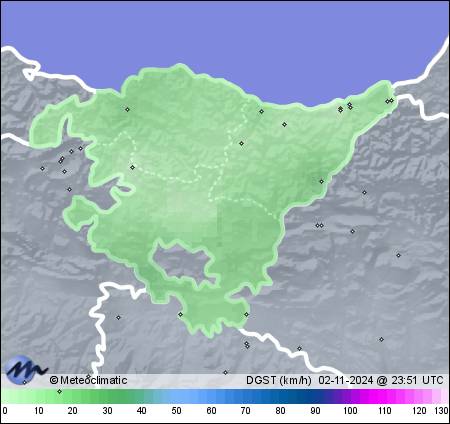Select the twin markers in the gray area east of the green zone
The image size is (450, 424).
[319, 225]
